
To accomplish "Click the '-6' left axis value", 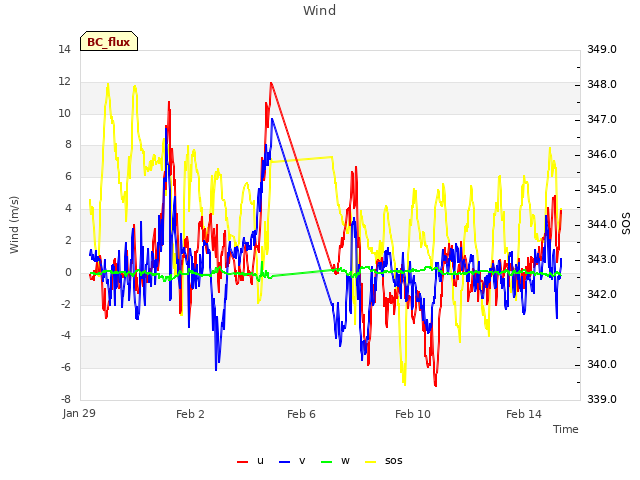I will point(66,367).
